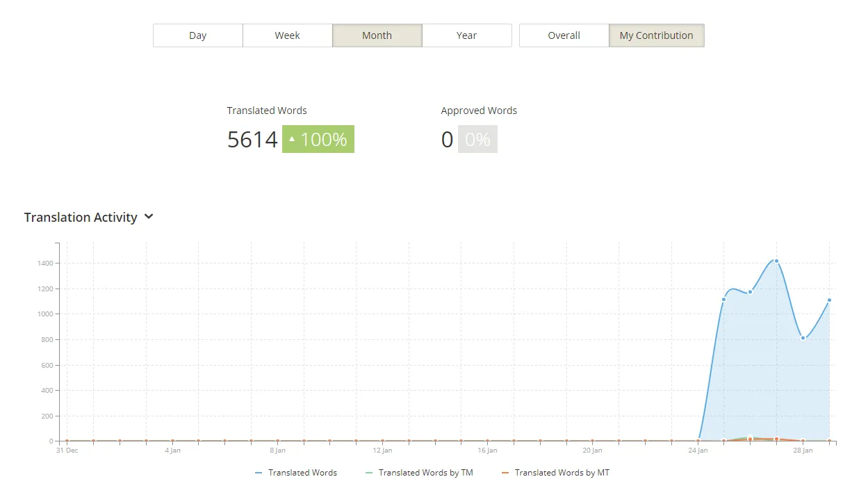
Task: Click the 5614 translated words count
Action: (x=252, y=140)
